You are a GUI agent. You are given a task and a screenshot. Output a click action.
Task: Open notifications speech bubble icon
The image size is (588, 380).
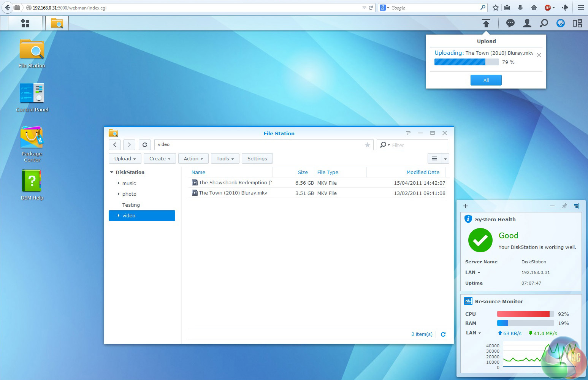(510, 24)
